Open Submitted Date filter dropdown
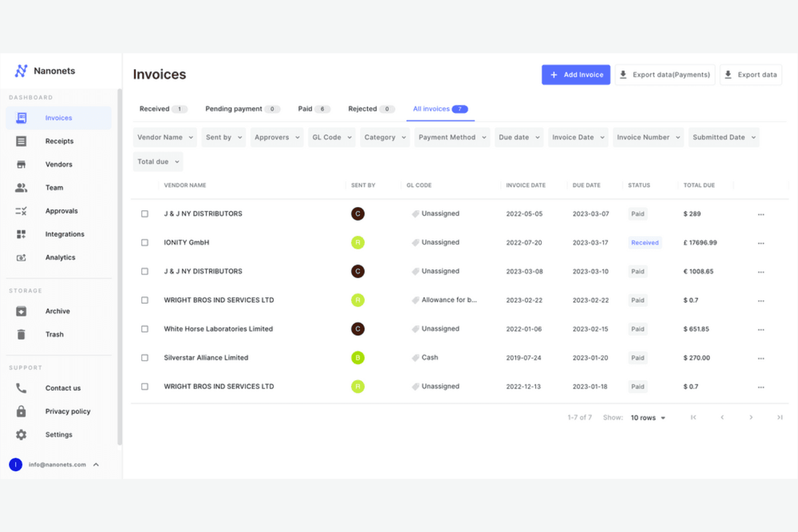Screen dimensions: 798x532 click(724, 137)
